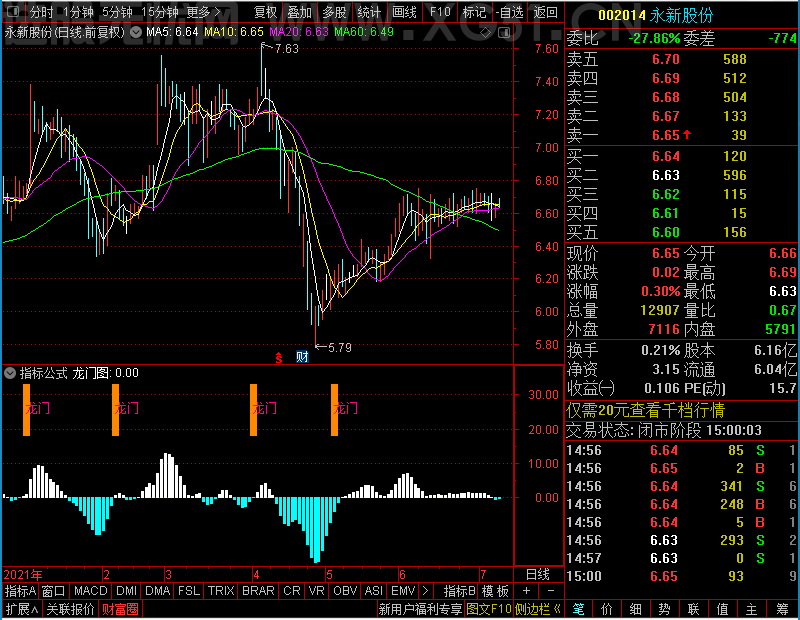Select the 主 tab in the sidebar
800x620 pixels.
point(752,609)
